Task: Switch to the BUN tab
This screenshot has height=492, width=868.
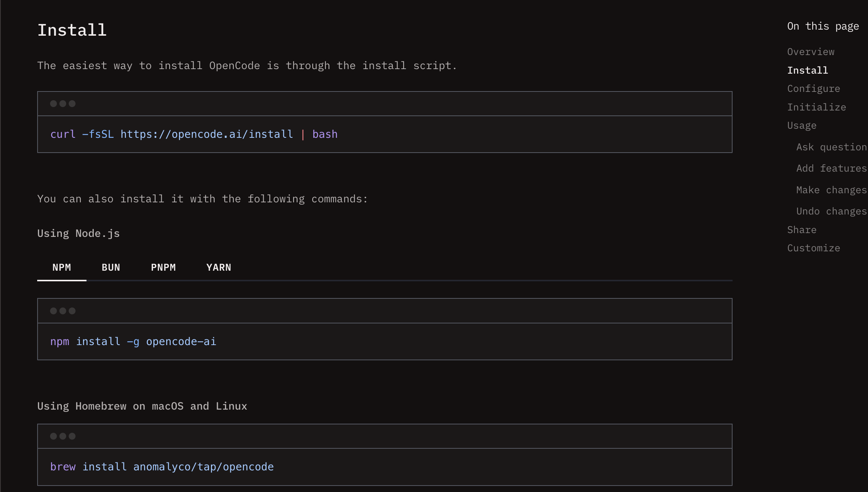Action: (x=110, y=267)
